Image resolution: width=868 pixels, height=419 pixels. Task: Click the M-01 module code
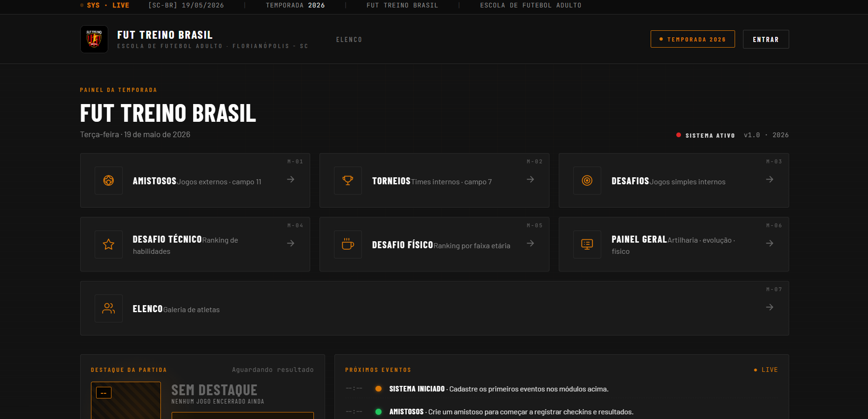coord(295,161)
